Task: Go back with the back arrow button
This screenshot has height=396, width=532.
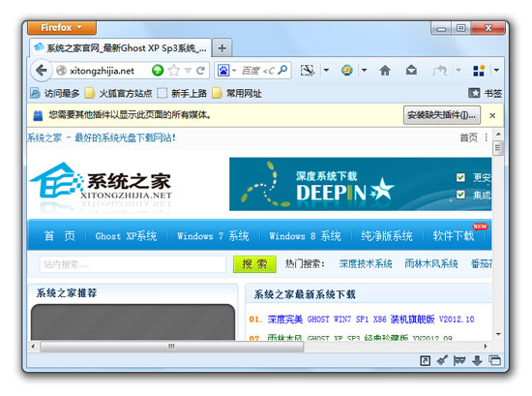Action: pos(42,71)
